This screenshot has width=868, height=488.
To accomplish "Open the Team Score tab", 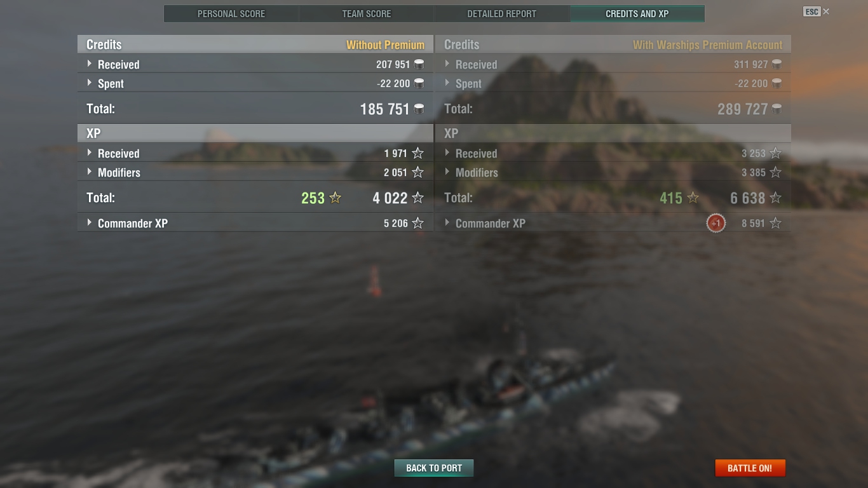I will (367, 13).
